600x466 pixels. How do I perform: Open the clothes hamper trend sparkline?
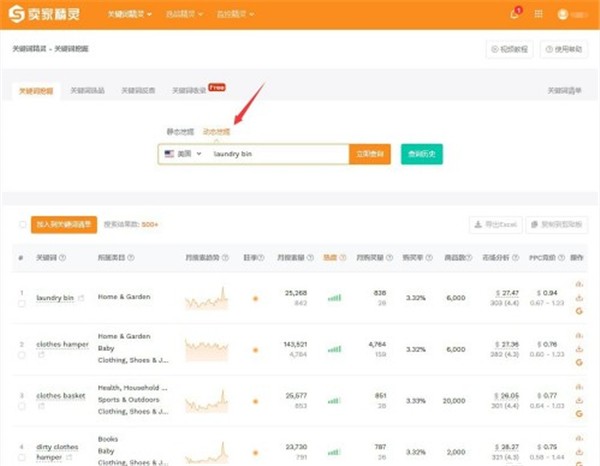point(207,349)
